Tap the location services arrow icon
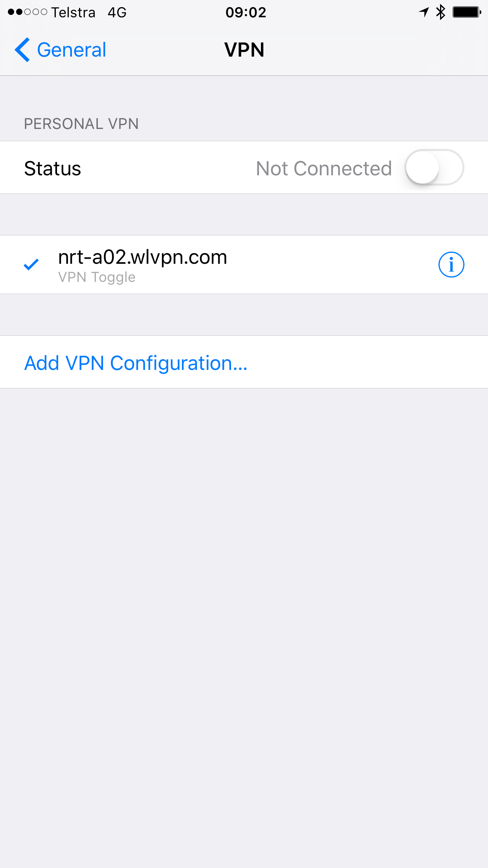488x868 pixels. (424, 12)
